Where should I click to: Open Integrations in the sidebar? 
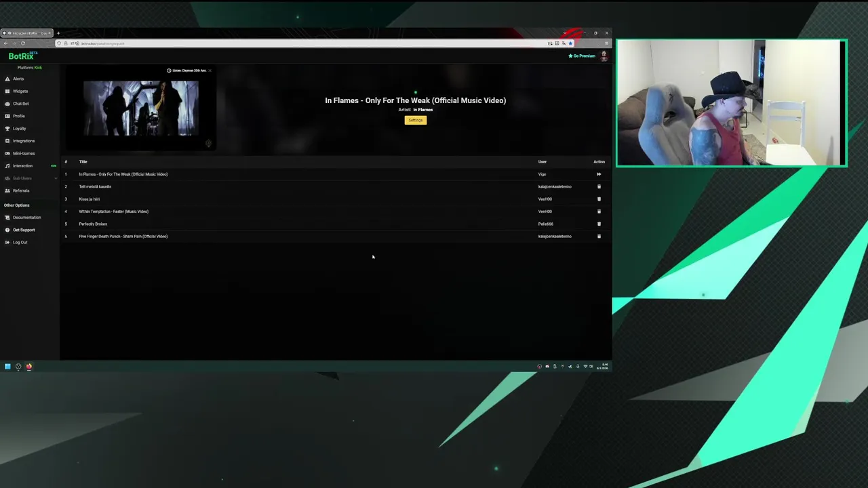click(x=24, y=141)
